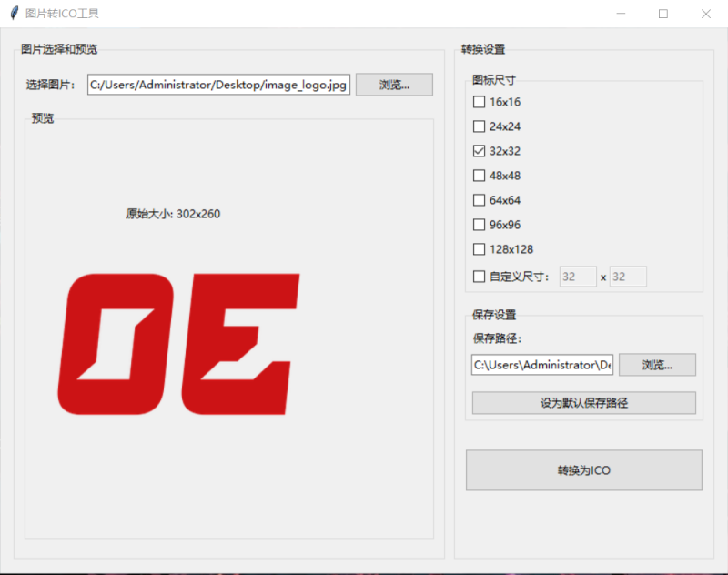
Task: Enable the 16x16 icon size checkbox
Action: coord(479,102)
